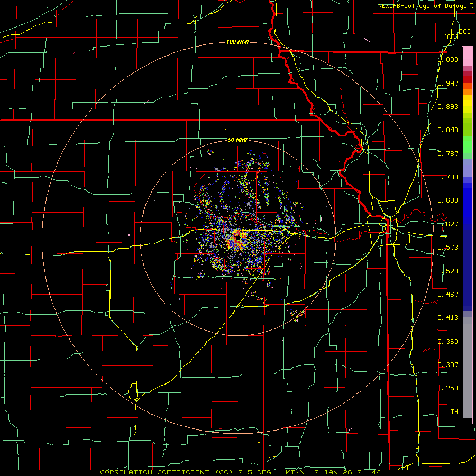
Task: Click the DCC label above the color scale
Action: [x=465, y=32]
